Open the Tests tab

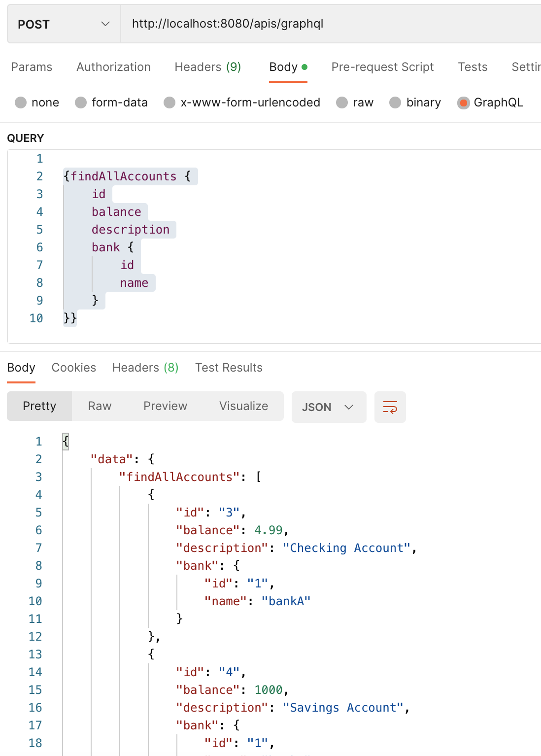pyautogui.click(x=473, y=67)
